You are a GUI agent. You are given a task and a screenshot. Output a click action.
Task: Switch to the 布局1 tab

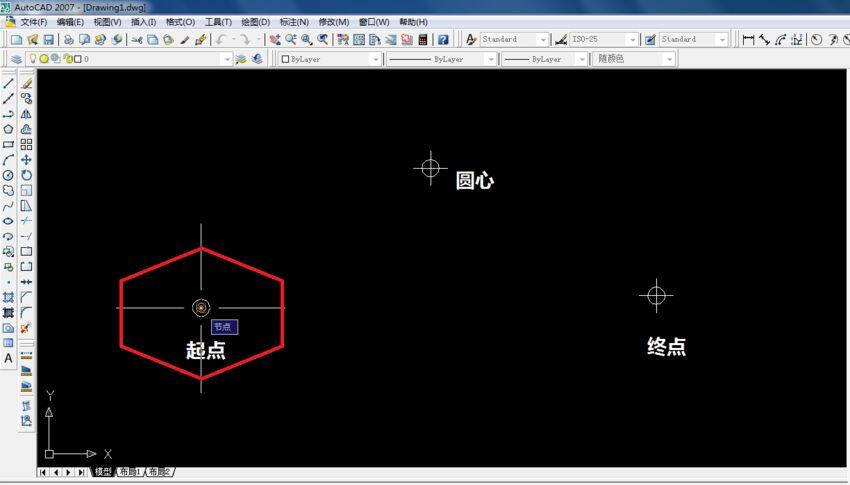click(130, 472)
